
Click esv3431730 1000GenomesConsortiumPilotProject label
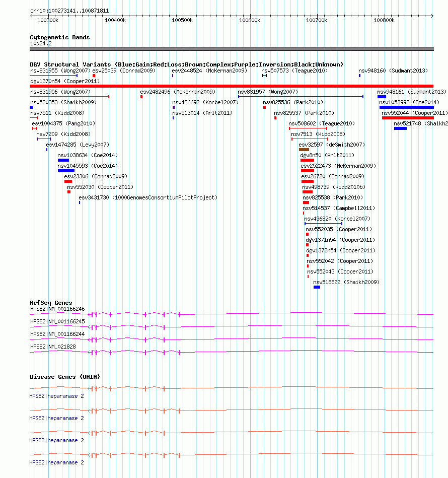(x=148, y=197)
